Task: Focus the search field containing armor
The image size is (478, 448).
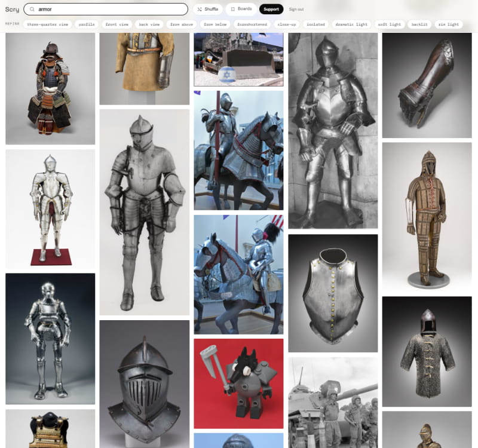Action: coord(106,9)
